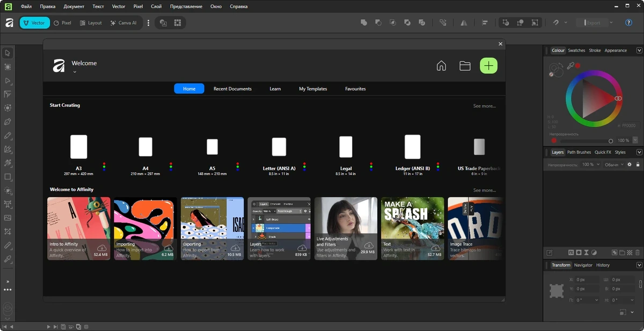Open the Colour panel options menu
644x331 pixels.
click(x=639, y=50)
